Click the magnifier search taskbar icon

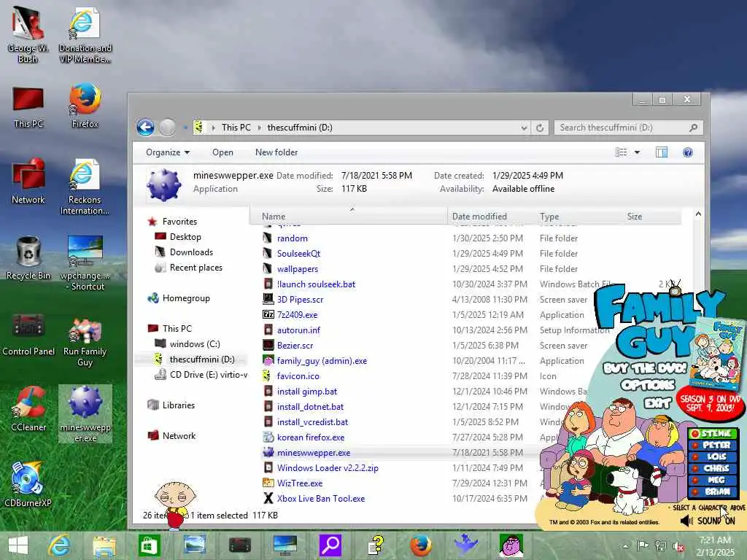(x=330, y=545)
